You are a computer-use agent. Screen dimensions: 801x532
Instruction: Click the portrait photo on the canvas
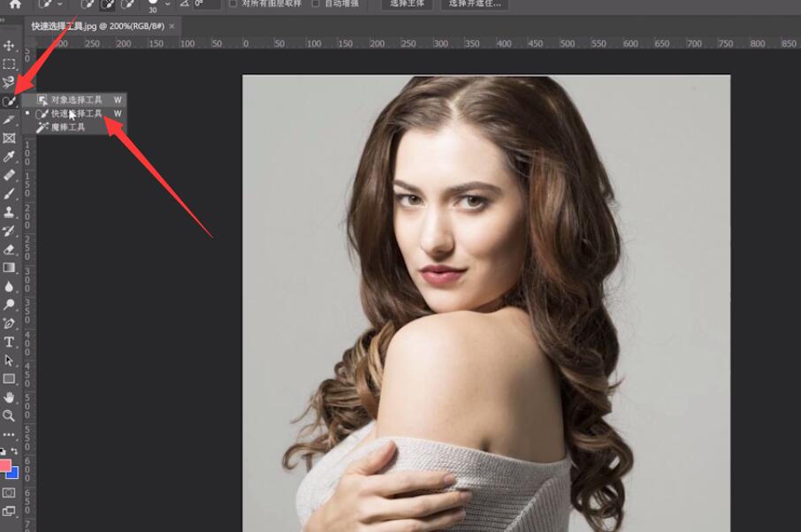click(486, 303)
